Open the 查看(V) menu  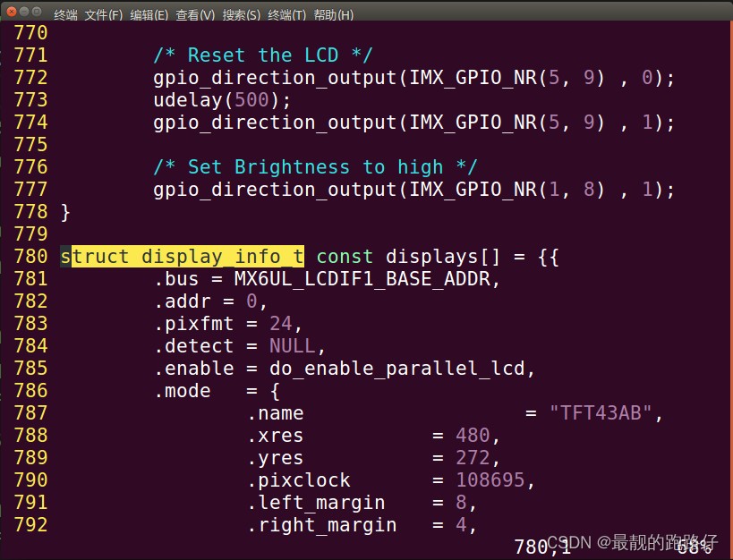click(195, 15)
